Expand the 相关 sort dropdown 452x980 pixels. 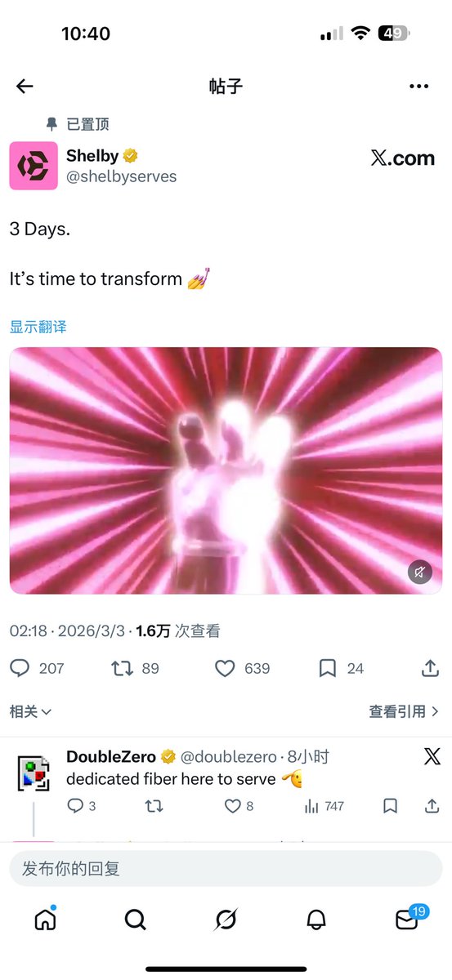31,711
